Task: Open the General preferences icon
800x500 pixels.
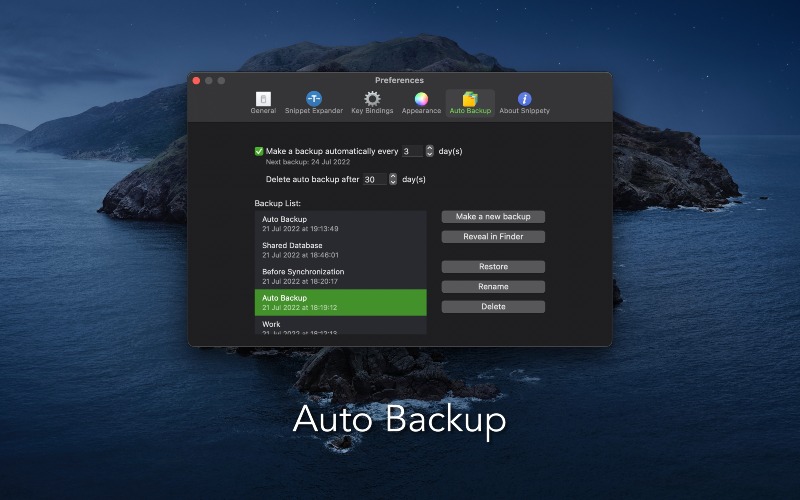Action: click(263, 103)
